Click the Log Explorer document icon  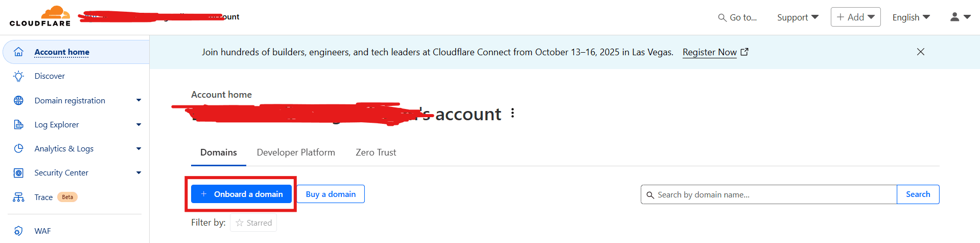click(x=18, y=124)
